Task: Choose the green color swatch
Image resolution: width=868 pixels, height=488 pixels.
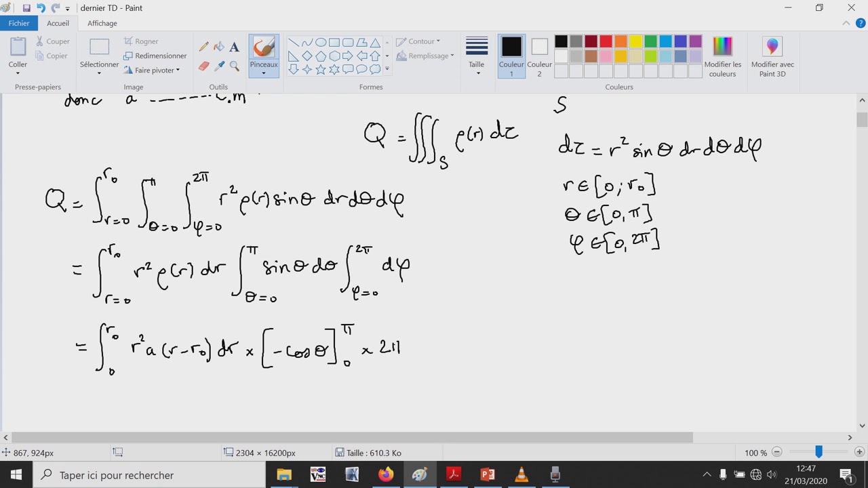Action: pyautogui.click(x=650, y=41)
